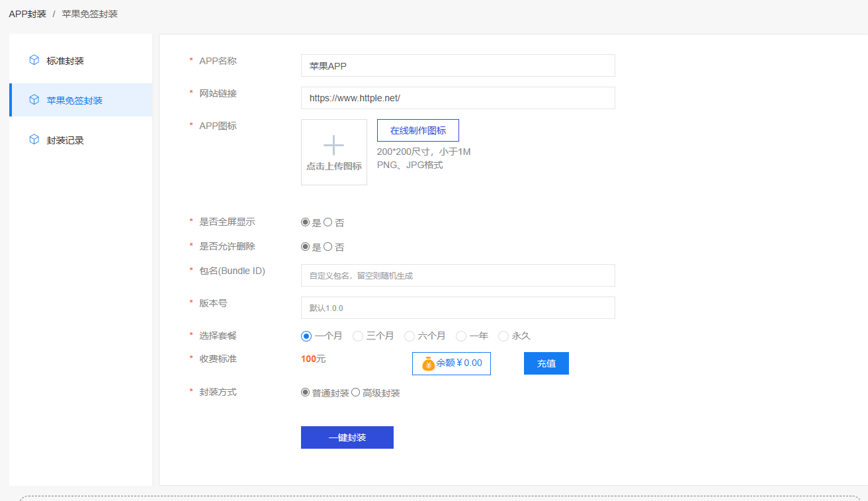Click the 点击上传图标 upload box text
868x501 pixels.
tap(334, 167)
